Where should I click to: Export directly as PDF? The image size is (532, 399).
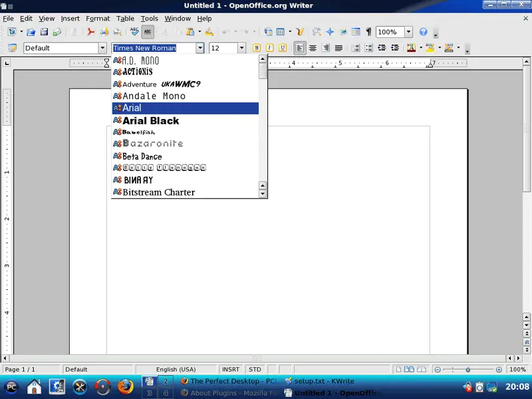[x=90, y=32]
